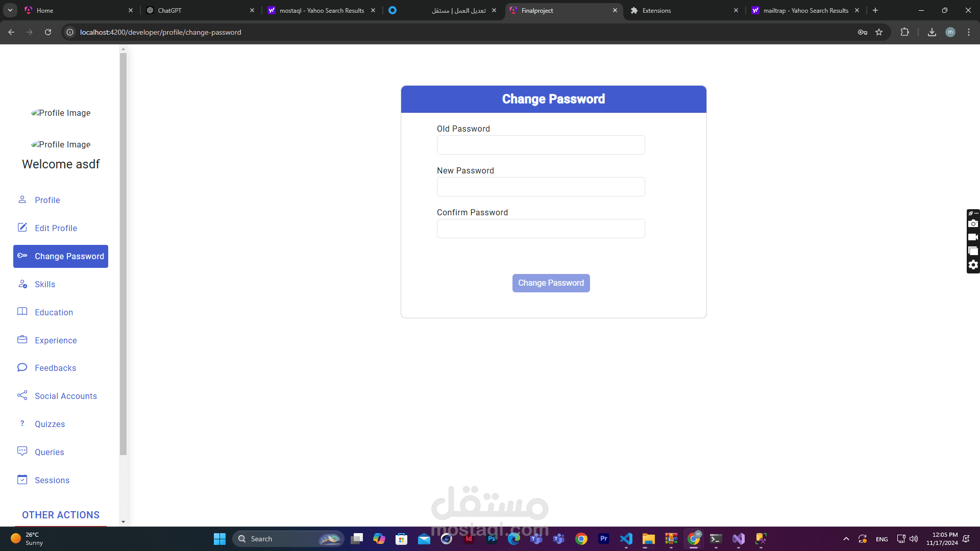Open the Feedbacks chat bubble icon

[22, 367]
